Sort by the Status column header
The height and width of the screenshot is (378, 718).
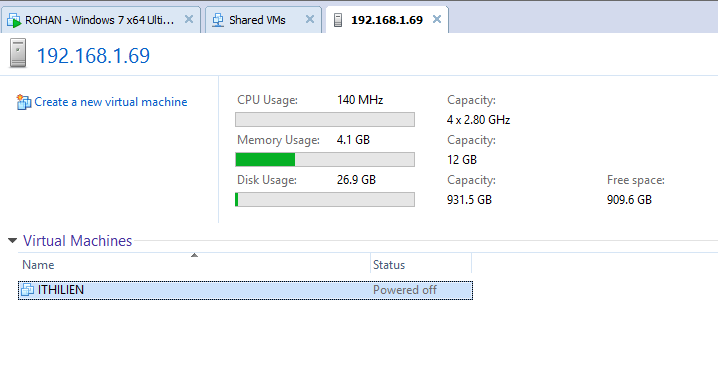[420, 265]
